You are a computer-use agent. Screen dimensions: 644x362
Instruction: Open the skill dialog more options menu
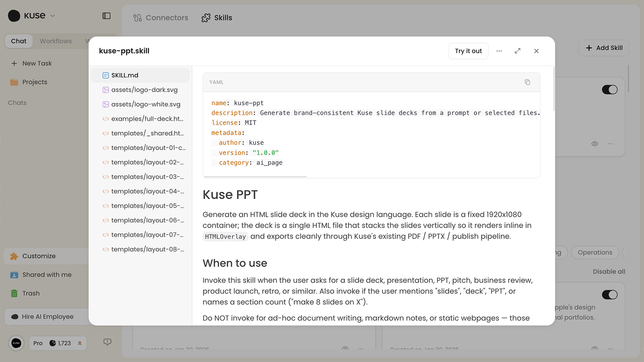pos(499,51)
